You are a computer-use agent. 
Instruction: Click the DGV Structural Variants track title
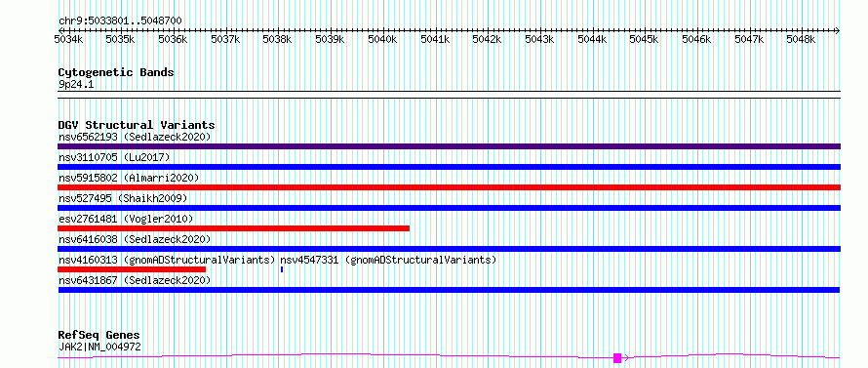coord(137,125)
